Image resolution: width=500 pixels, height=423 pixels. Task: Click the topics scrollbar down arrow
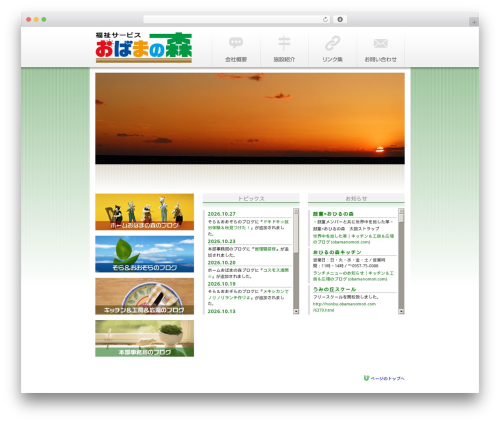point(296,311)
